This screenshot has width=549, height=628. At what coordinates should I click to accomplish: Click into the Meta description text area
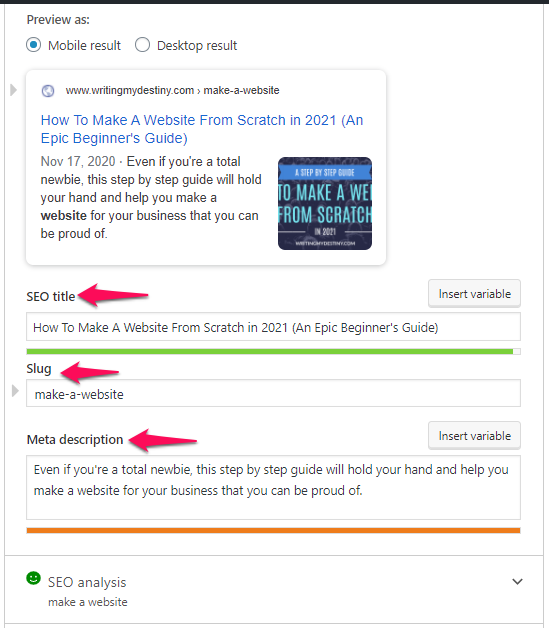(273, 487)
